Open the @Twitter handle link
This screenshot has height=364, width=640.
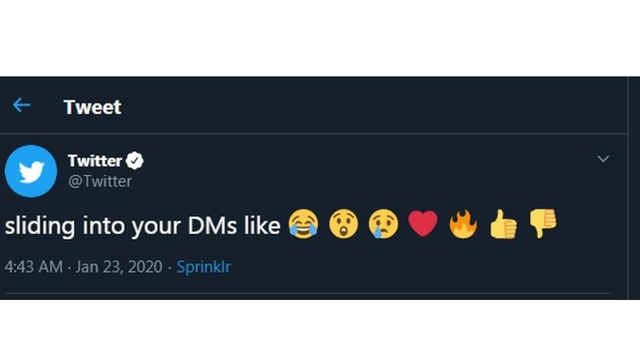(x=100, y=181)
